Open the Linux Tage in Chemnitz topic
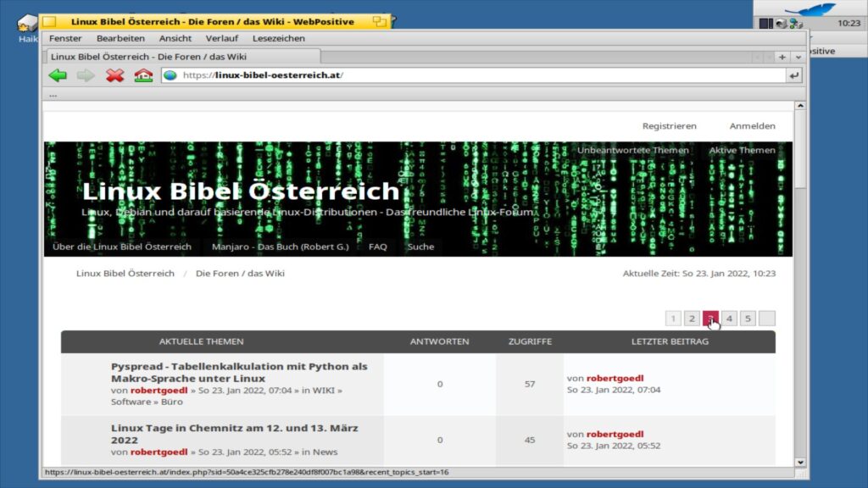The height and width of the screenshot is (488, 868). pyautogui.click(x=235, y=434)
